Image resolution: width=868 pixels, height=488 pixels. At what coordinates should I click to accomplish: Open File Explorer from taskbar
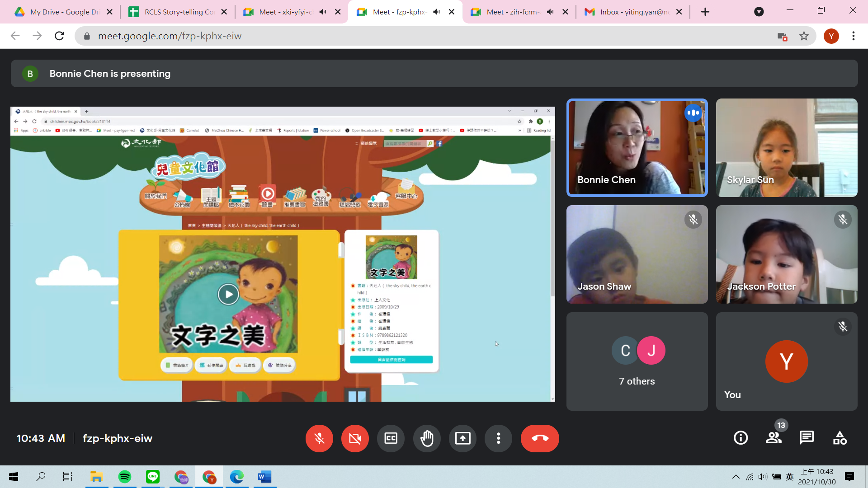[96, 477]
